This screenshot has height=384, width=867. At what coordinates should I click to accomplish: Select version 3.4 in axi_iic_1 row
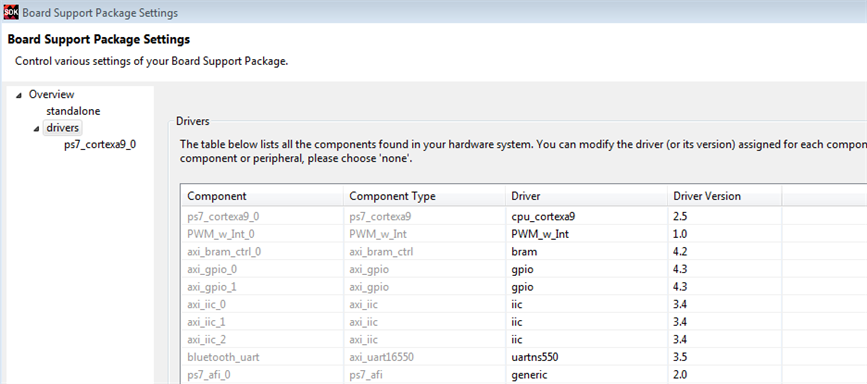click(724, 322)
